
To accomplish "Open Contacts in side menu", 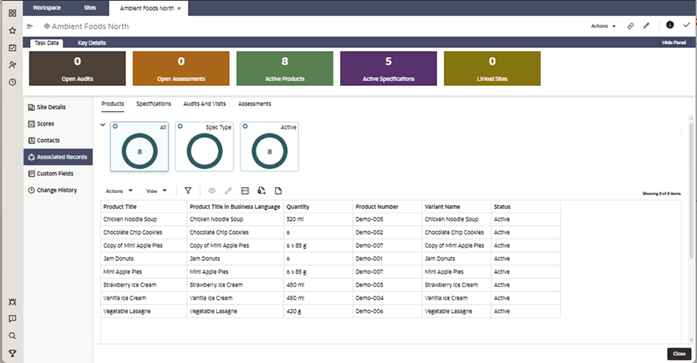I will pos(58,140).
